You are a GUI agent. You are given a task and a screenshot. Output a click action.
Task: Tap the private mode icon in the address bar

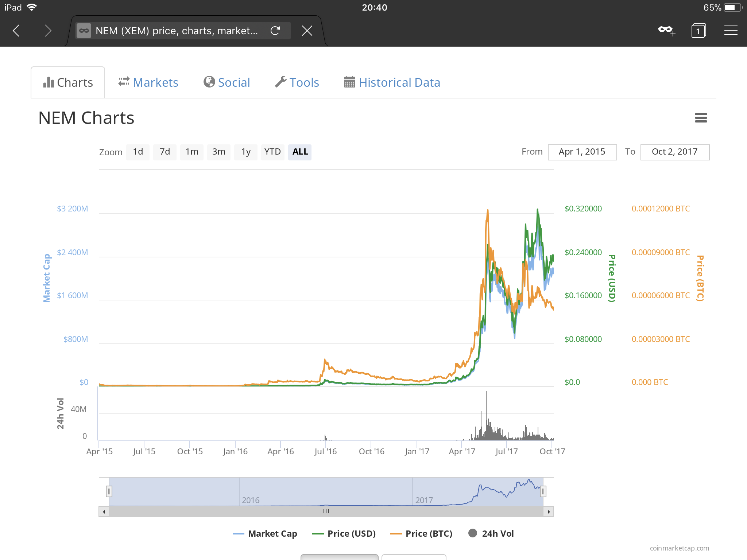[x=84, y=31]
